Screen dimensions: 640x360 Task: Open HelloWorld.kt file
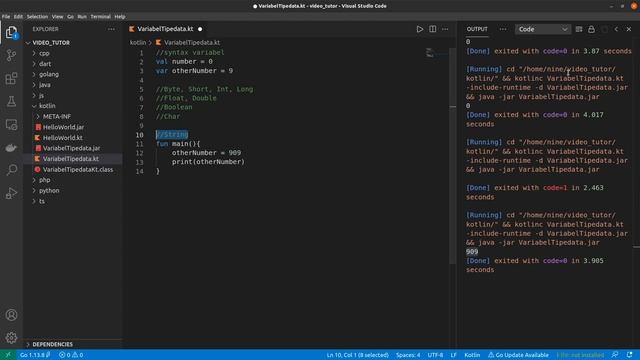coord(63,138)
